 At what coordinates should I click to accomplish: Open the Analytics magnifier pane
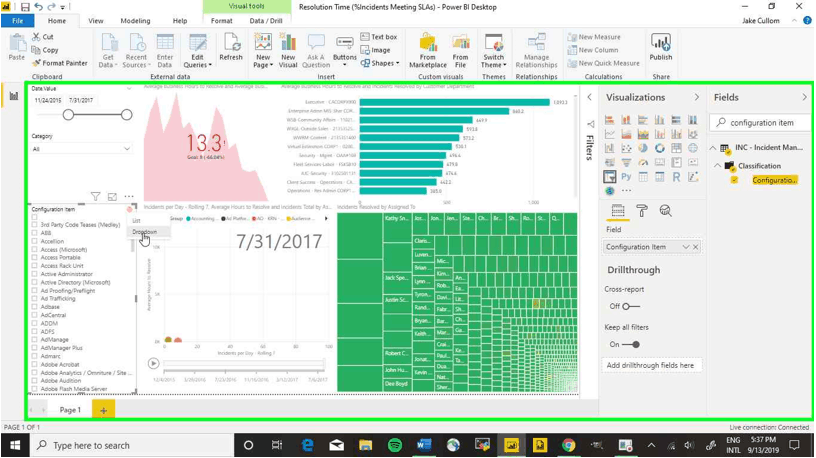666,211
